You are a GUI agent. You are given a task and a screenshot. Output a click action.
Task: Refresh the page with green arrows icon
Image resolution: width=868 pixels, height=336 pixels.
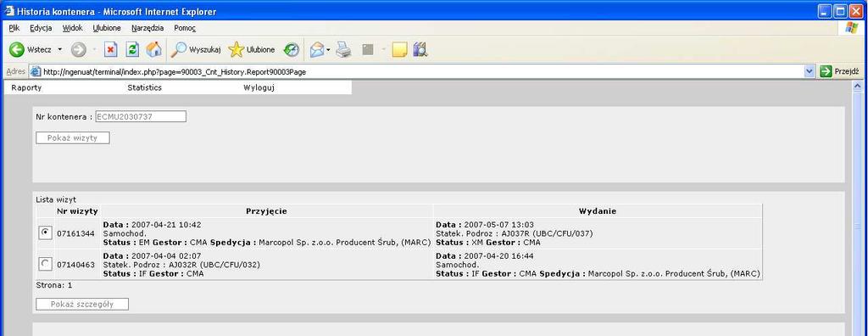click(x=132, y=50)
